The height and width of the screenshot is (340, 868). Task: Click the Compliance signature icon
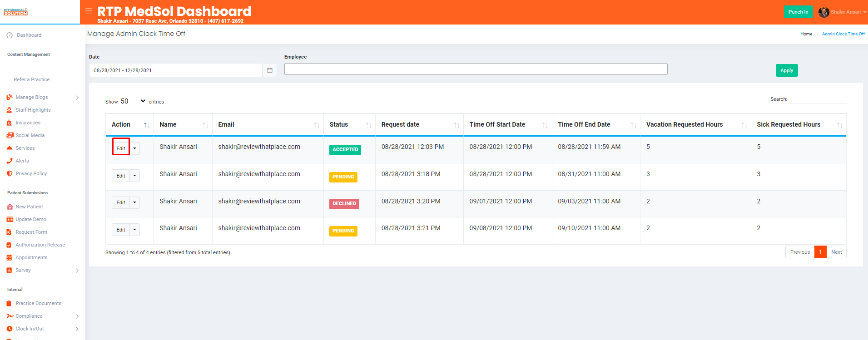[x=10, y=316]
